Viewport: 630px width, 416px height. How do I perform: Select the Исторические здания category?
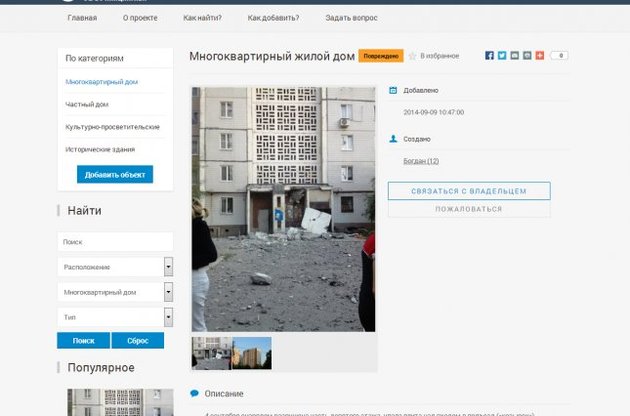click(100, 149)
